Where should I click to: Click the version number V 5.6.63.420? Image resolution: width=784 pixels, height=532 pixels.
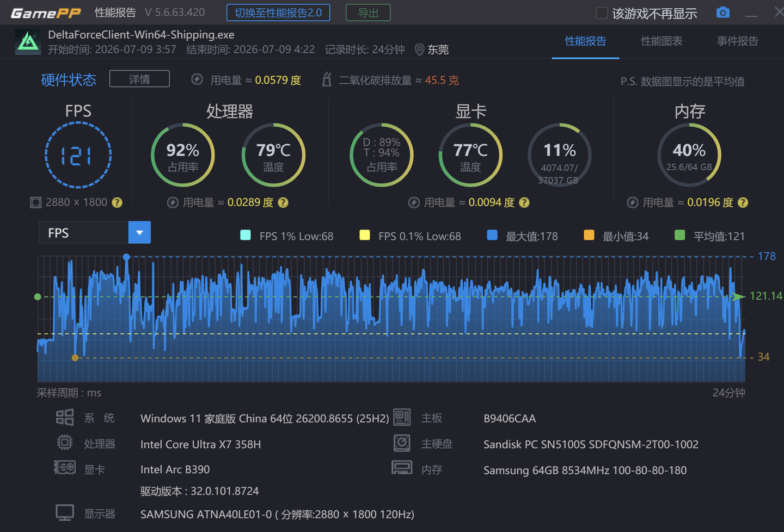[175, 13]
